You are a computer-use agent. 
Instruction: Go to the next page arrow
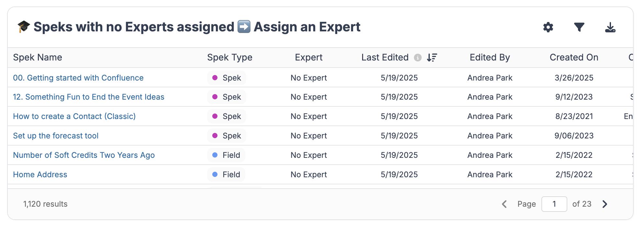pyautogui.click(x=605, y=204)
